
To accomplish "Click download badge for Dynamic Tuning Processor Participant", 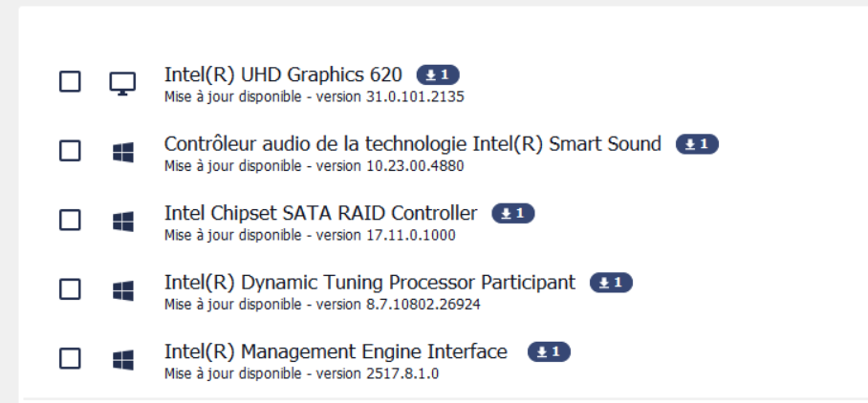I will (611, 283).
